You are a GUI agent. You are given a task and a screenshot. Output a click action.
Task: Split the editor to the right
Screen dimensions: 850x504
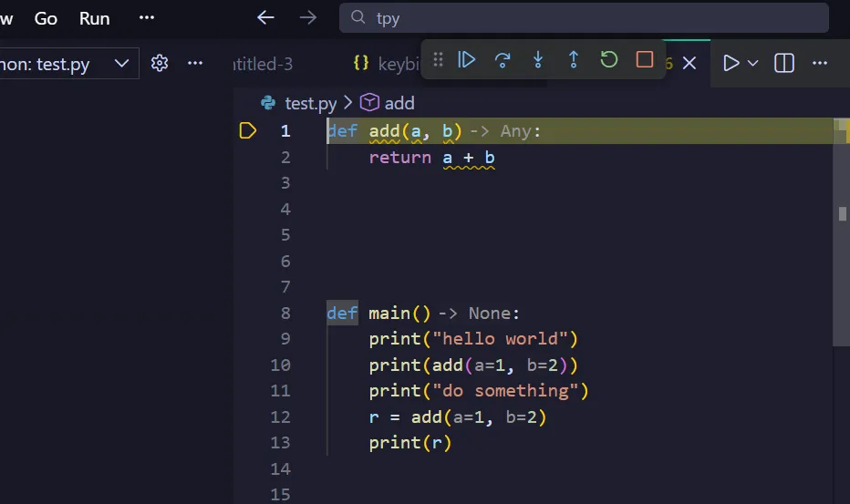click(783, 64)
